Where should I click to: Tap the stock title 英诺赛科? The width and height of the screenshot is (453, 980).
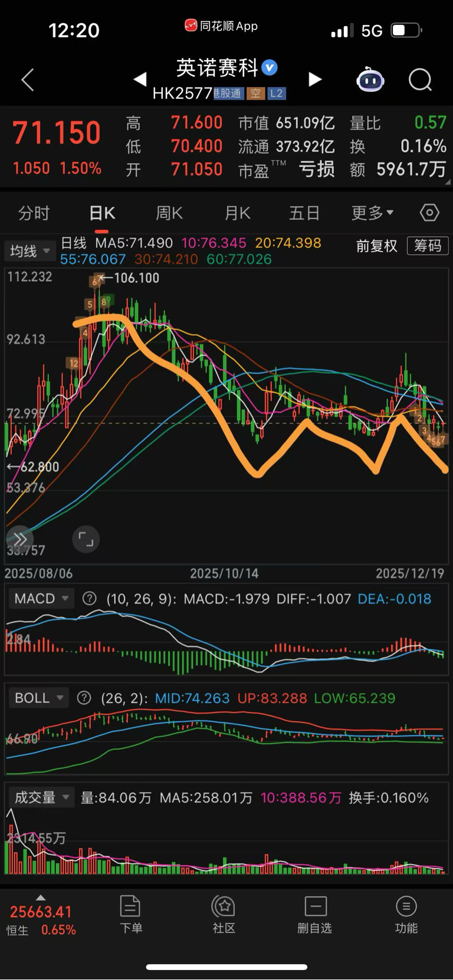coord(217,68)
